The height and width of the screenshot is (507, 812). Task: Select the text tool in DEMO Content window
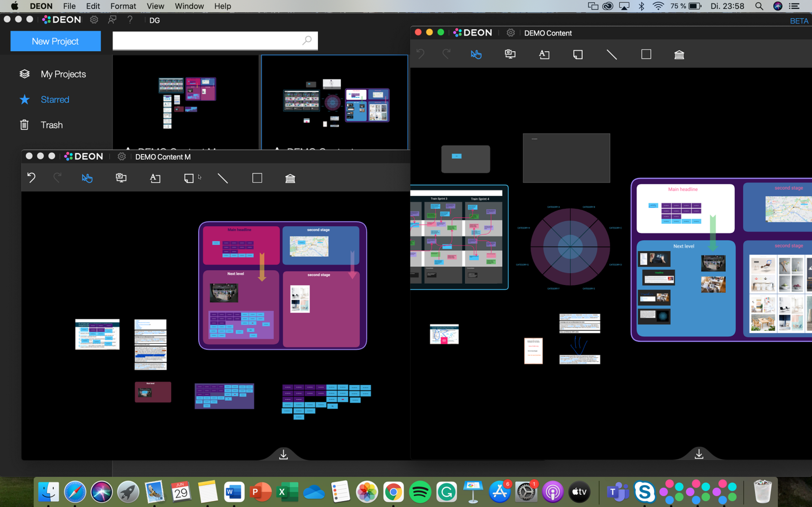click(544, 54)
